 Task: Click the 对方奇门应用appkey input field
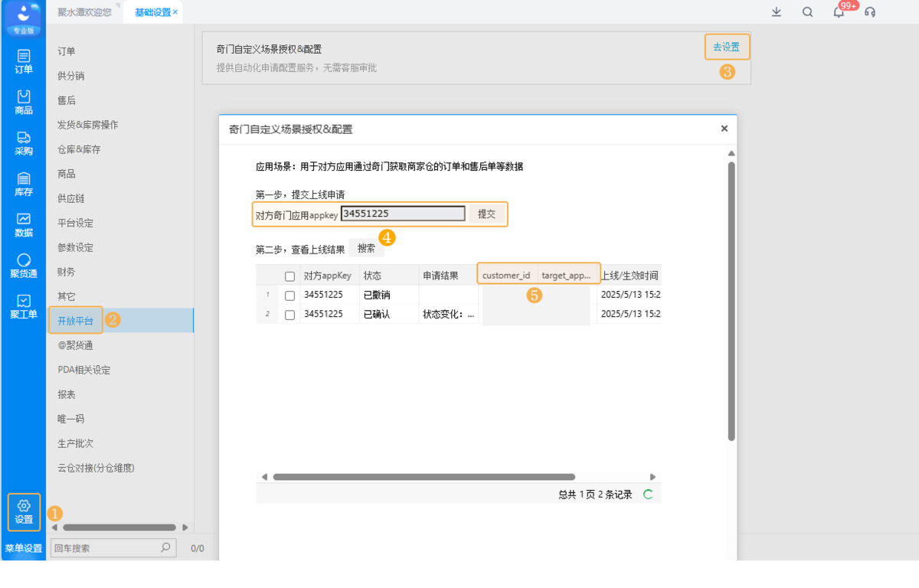[404, 214]
